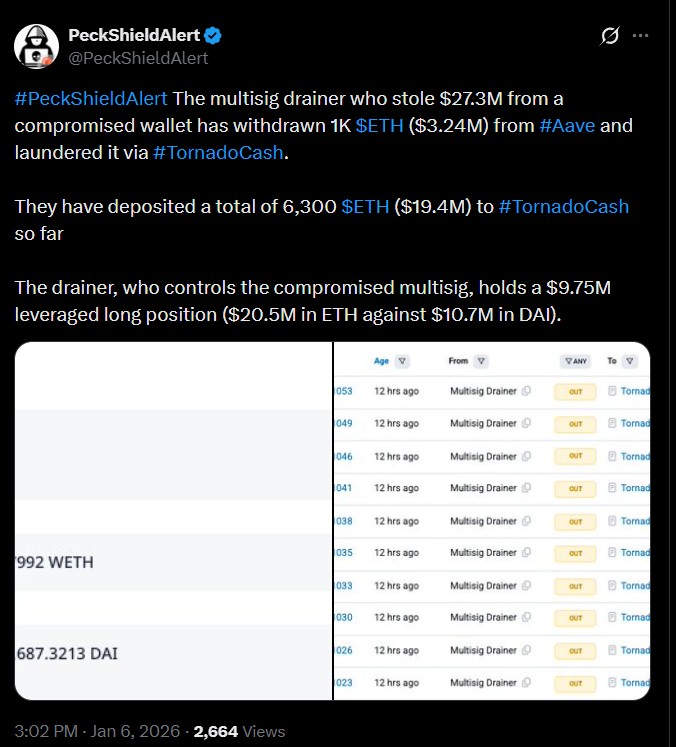The width and height of the screenshot is (676, 747).
Task: Click the blue verified badge
Action: click(x=213, y=36)
